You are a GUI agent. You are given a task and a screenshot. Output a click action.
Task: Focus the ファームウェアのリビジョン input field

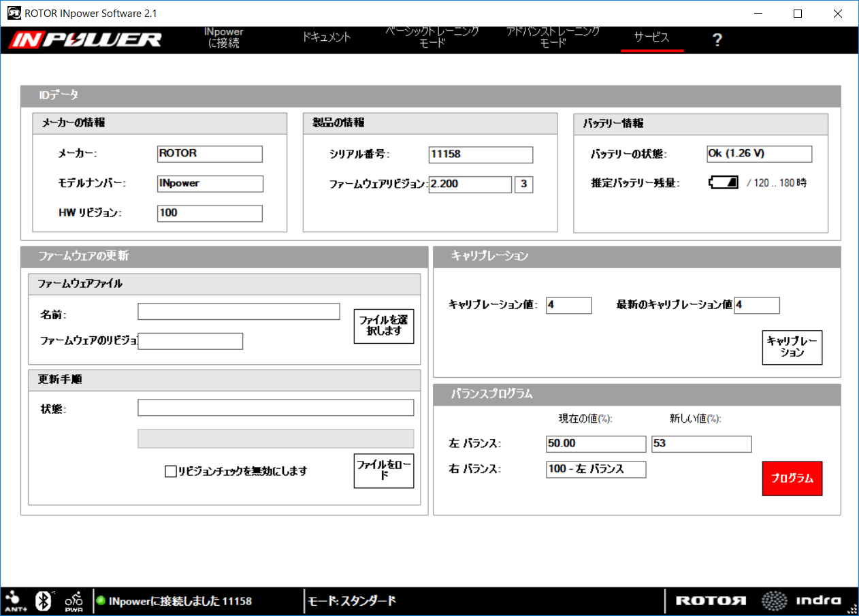click(190, 341)
